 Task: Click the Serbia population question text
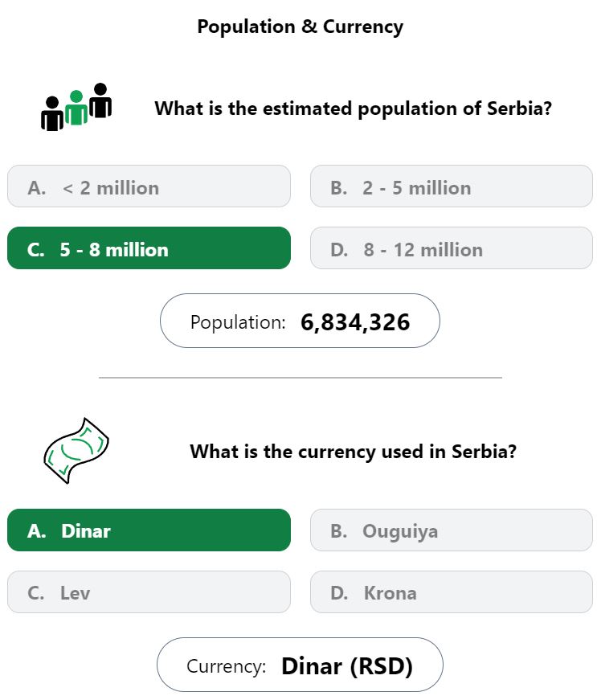(x=354, y=108)
